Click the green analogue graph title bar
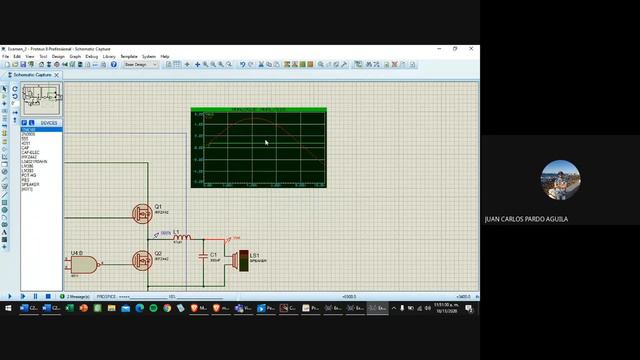 [259, 110]
